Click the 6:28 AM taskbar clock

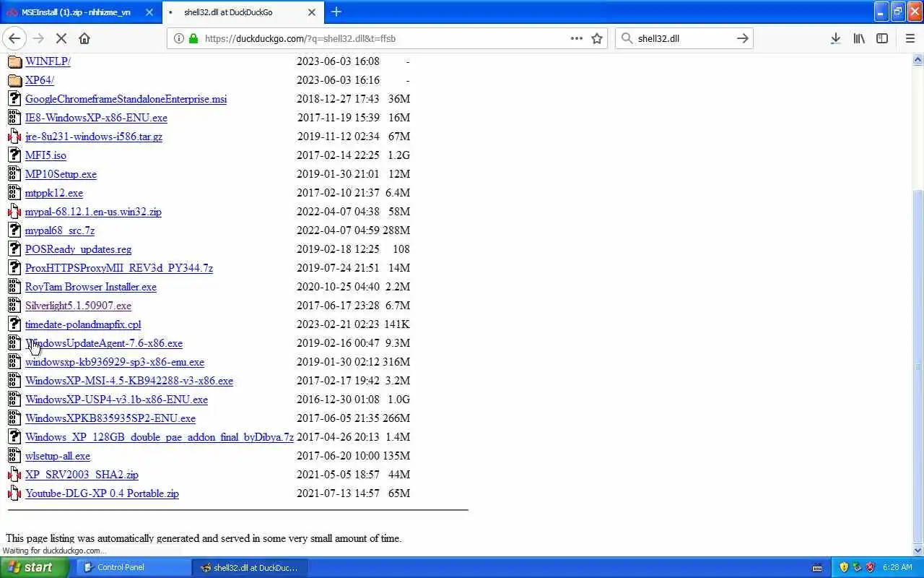click(897, 567)
